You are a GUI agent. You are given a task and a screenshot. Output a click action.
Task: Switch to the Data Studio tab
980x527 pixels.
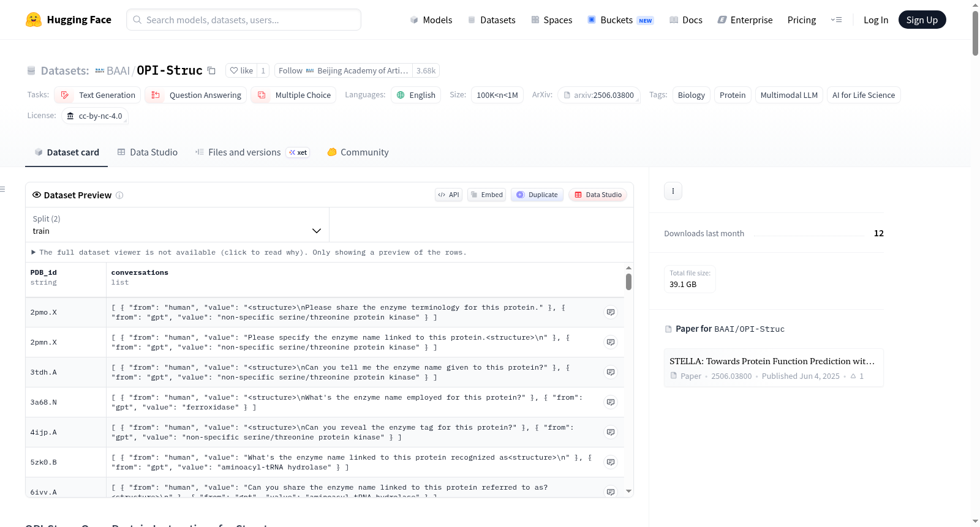(x=148, y=152)
